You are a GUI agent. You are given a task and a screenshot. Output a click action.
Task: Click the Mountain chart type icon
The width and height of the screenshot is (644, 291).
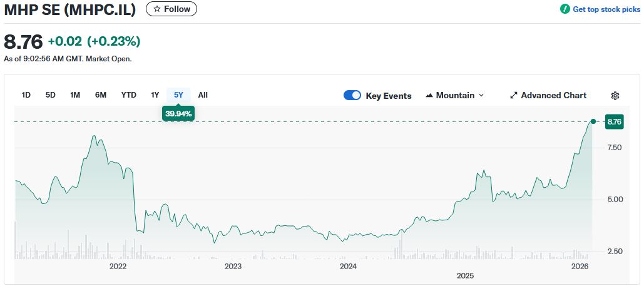point(429,96)
